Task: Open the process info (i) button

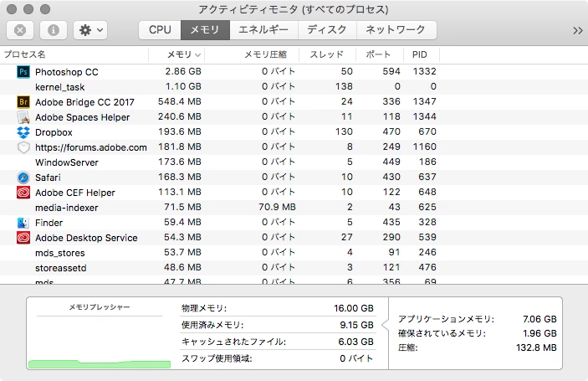Action: 54,30
